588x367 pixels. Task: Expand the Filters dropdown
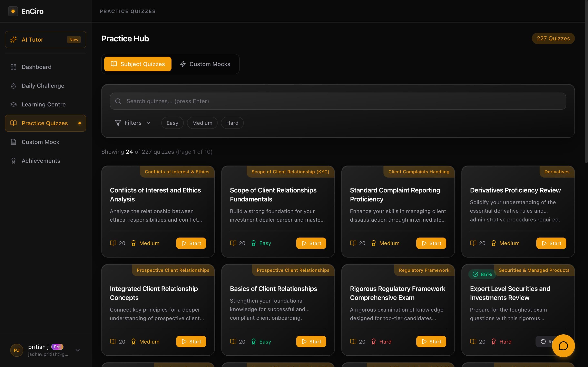point(133,123)
